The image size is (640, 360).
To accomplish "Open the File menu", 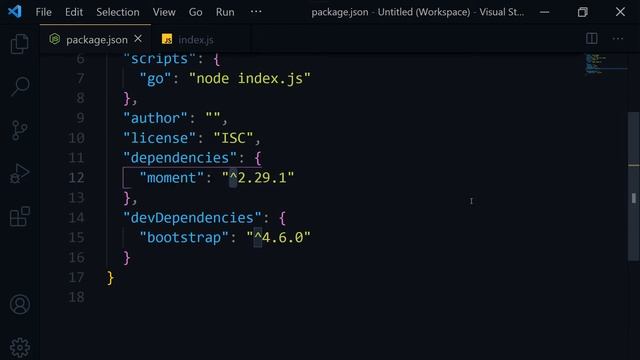I will coord(43,12).
